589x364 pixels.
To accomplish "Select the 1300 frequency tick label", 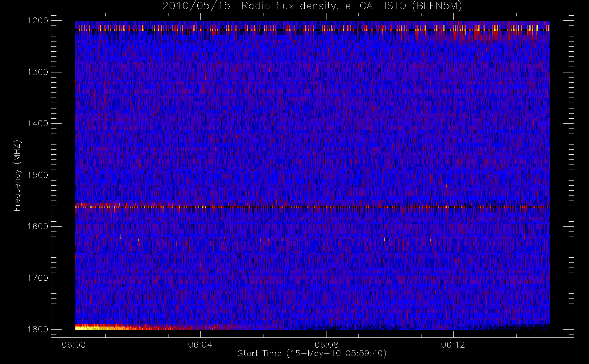I will [x=38, y=72].
